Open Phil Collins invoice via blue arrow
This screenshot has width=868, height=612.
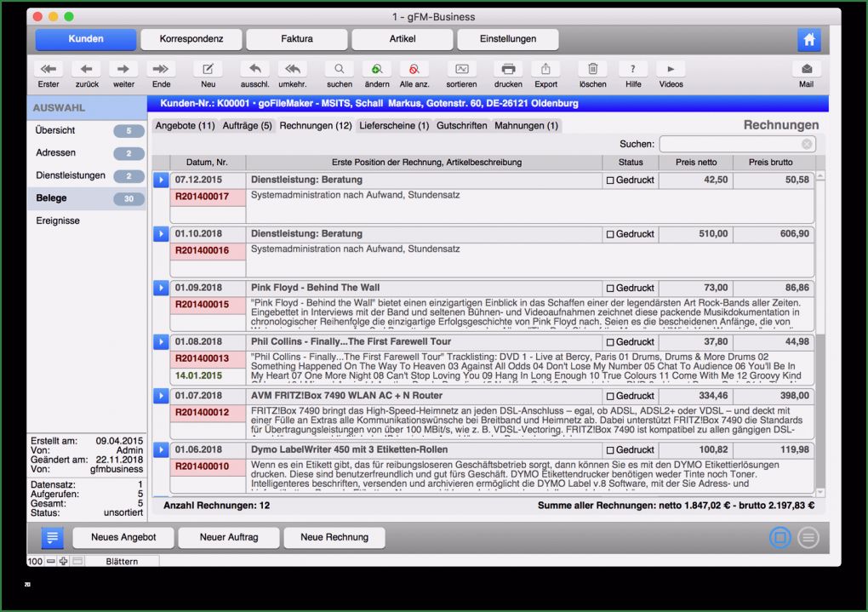point(161,342)
